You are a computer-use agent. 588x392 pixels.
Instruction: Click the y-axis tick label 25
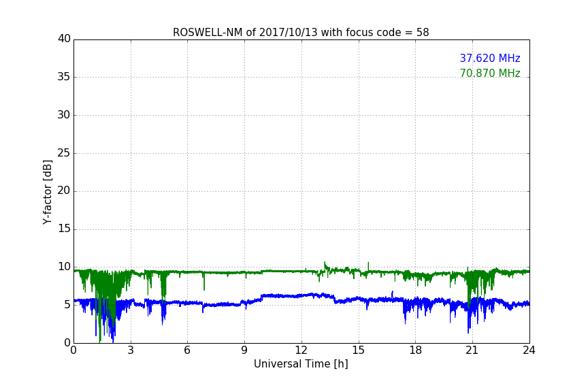64,153
